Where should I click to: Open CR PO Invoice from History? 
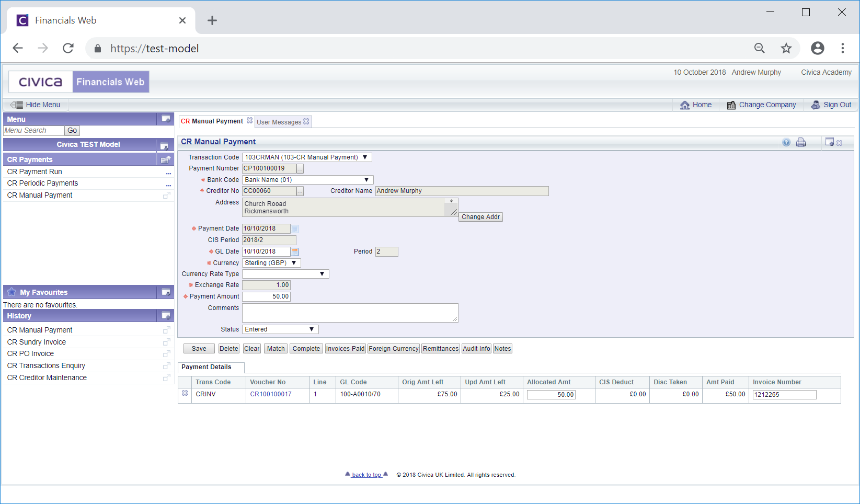point(30,353)
